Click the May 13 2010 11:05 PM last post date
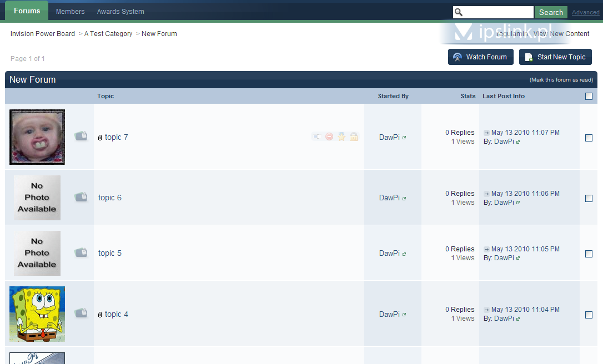603x364 pixels. click(x=525, y=249)
